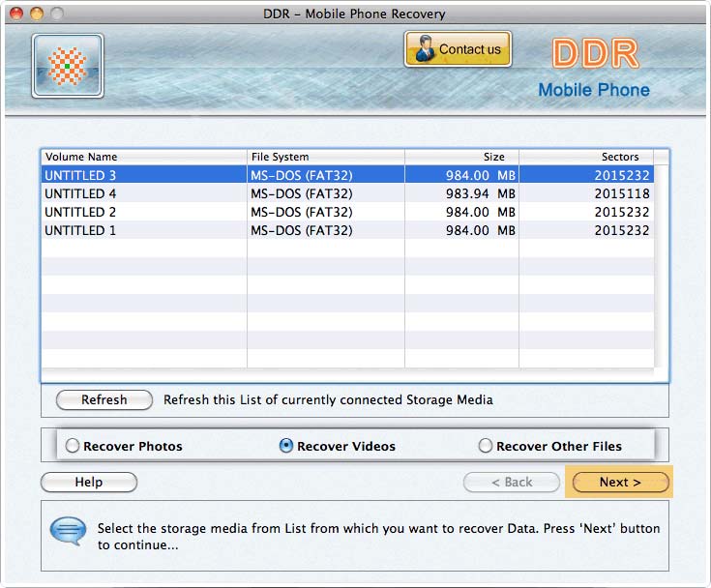Select the Recover Videos radio button
Screen dimensions: 711x588
coord(286,446)
